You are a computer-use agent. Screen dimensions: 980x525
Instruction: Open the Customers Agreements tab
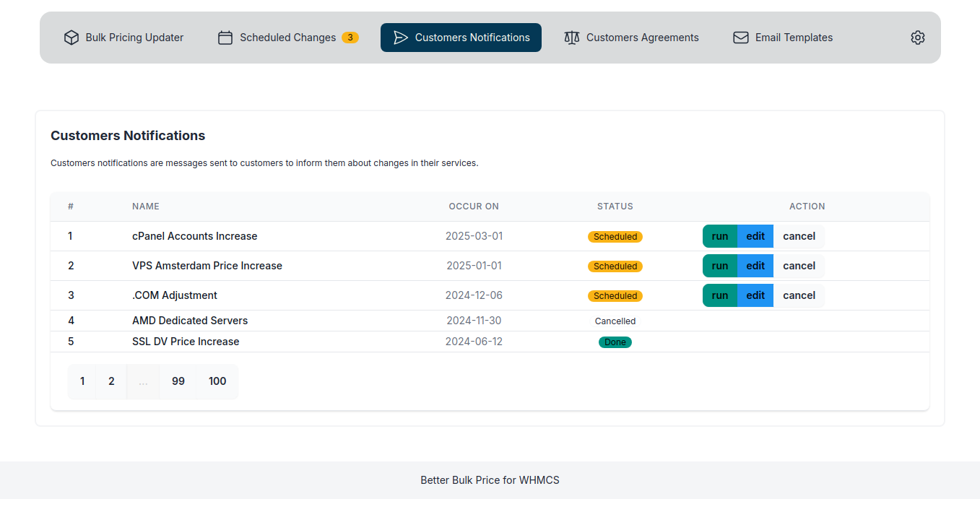(631, 37)
